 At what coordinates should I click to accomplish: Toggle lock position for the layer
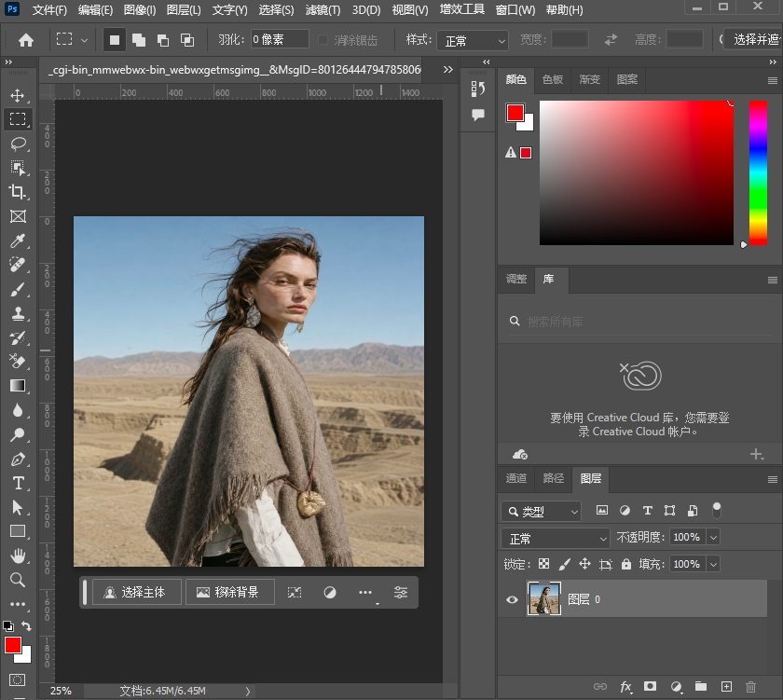point(584,564)
